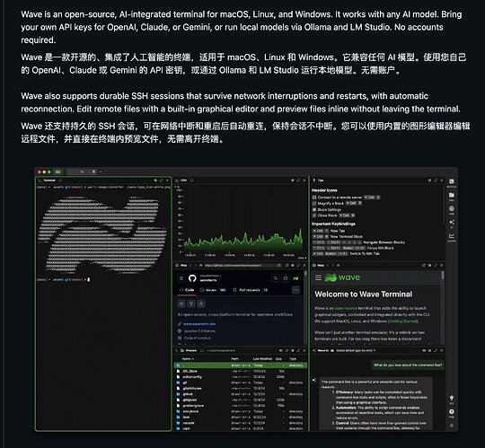The width and height of the screenshot is (485, 448).
Task: Open CPU block settings gear
Action: [292, 180]
